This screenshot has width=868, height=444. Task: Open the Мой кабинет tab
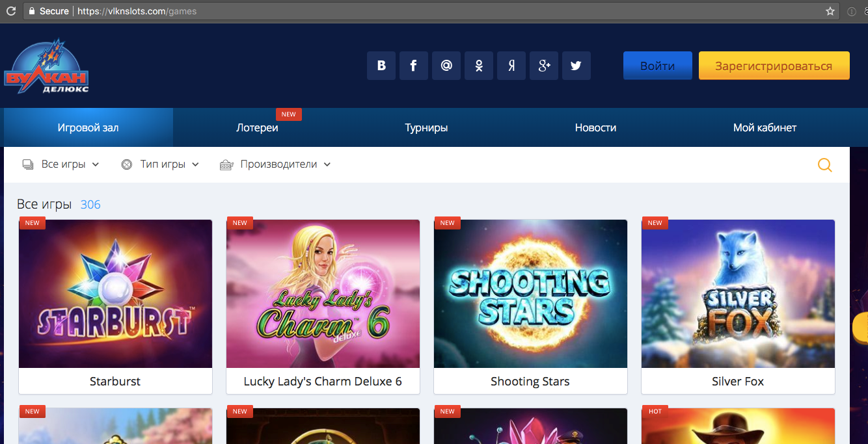click(x=765, y=127)
